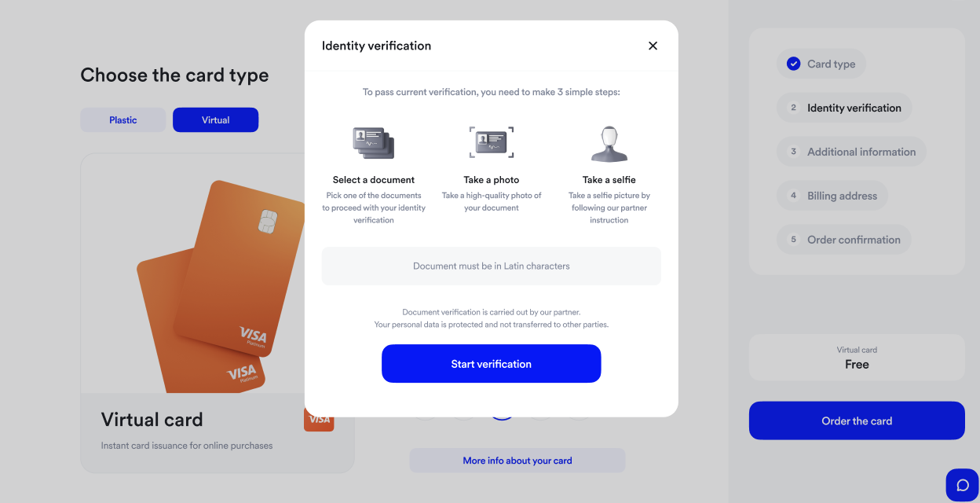Click the Take a selfie silhouette icon
Screen dimensions: 980x503
tap(609, 141)
